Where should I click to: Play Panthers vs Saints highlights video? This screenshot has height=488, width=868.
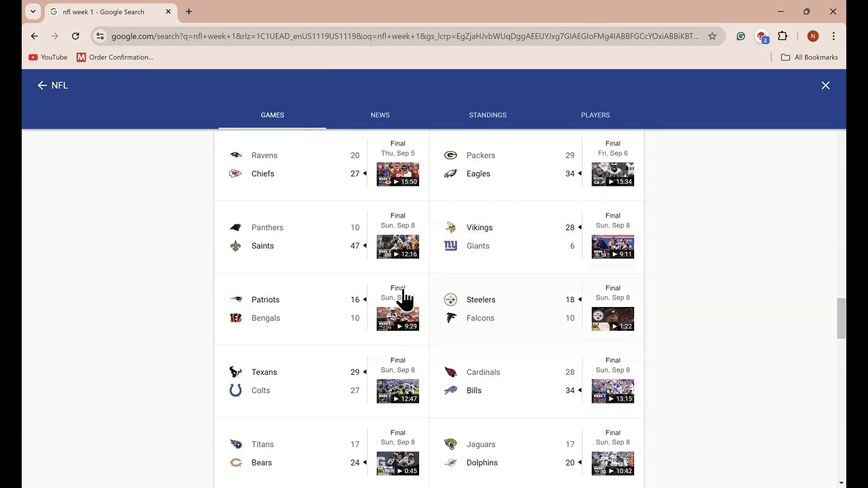pyautogui.click(x=398, y=247)
